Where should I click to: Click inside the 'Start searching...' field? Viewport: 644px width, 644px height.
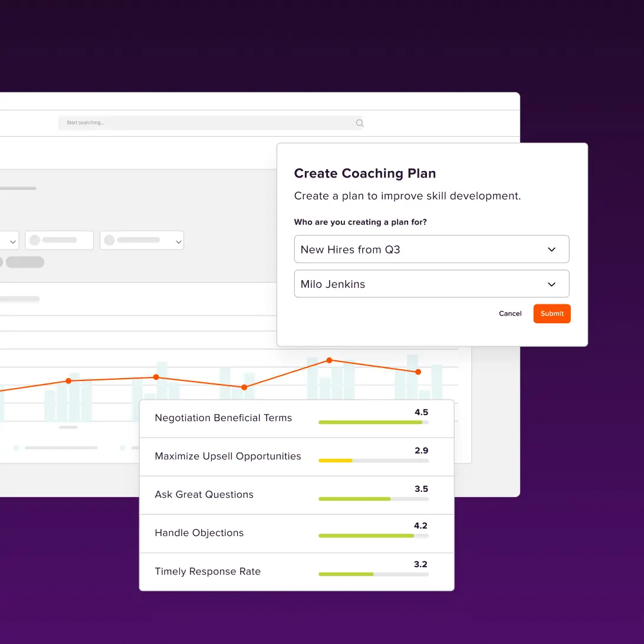tap(177, 123)
